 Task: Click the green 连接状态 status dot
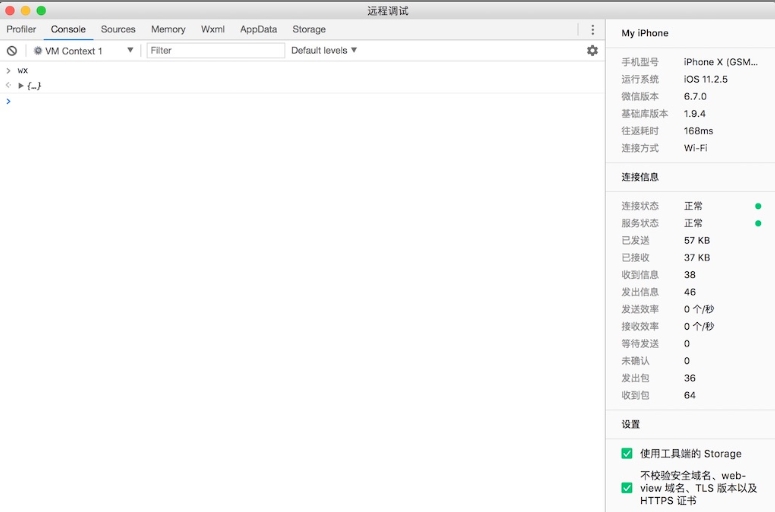click(758, 206)
